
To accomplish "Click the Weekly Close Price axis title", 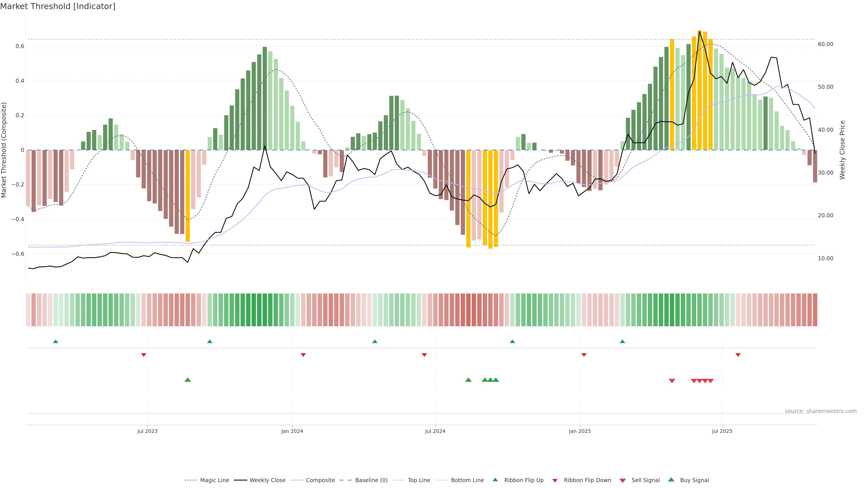I will pyautogui.click(x=842, y=150).
